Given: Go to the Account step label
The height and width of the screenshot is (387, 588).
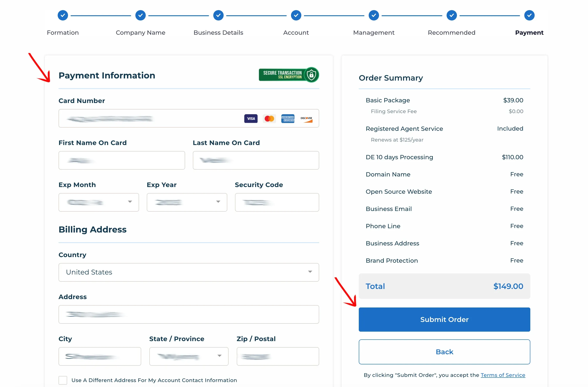Looking at the screenshot, I should coord(296,33).
